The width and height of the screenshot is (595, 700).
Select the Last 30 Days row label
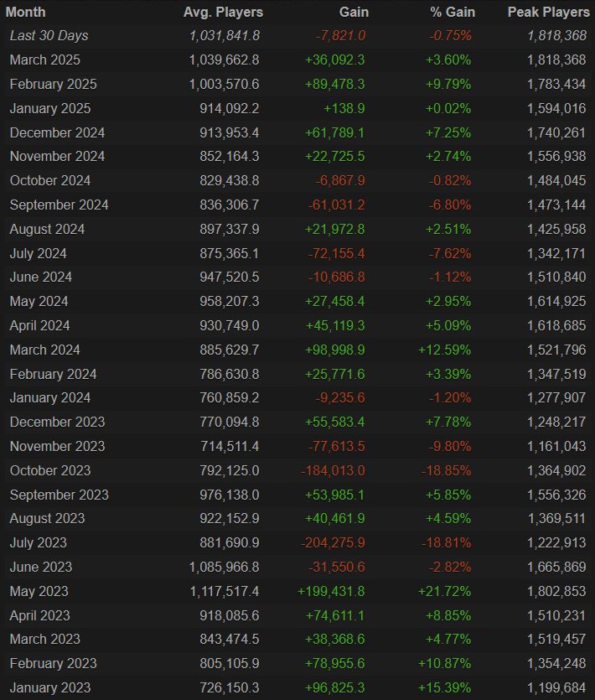point(49,36)
